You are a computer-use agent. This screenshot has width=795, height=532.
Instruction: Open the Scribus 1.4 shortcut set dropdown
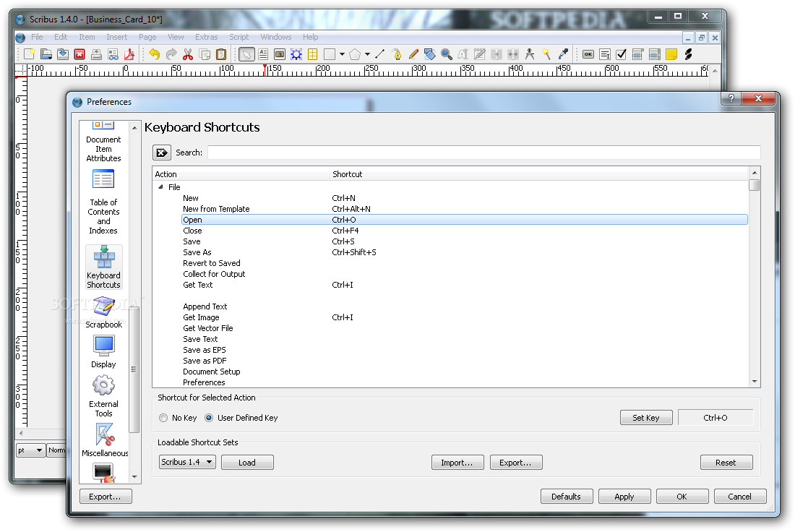[188, 462]
